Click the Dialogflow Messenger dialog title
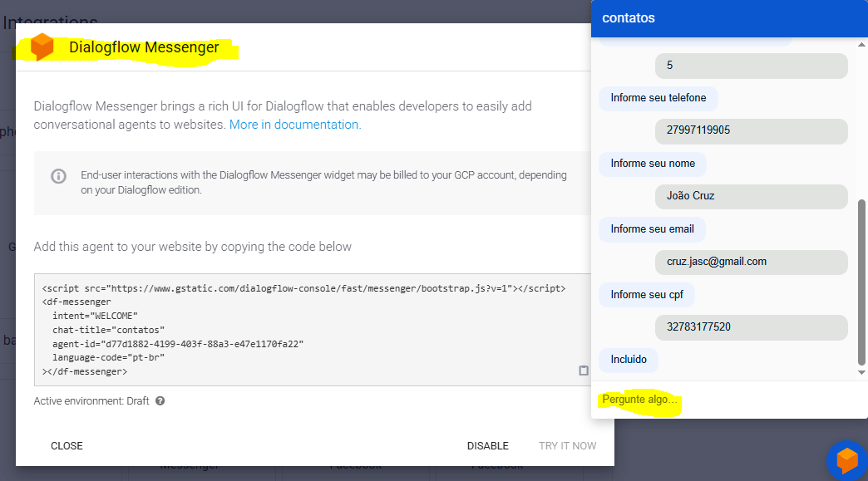This screenshot has height=481, width=868. pos(144,47)
